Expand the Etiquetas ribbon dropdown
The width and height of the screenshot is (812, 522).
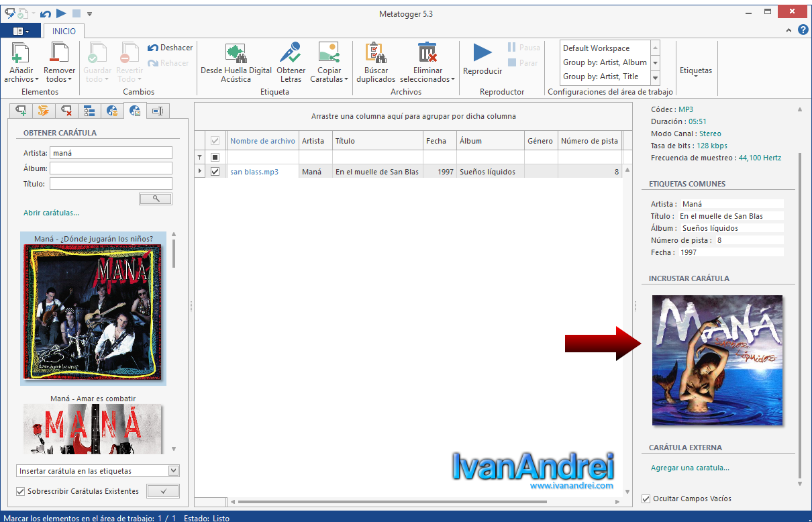coord(696,71)
